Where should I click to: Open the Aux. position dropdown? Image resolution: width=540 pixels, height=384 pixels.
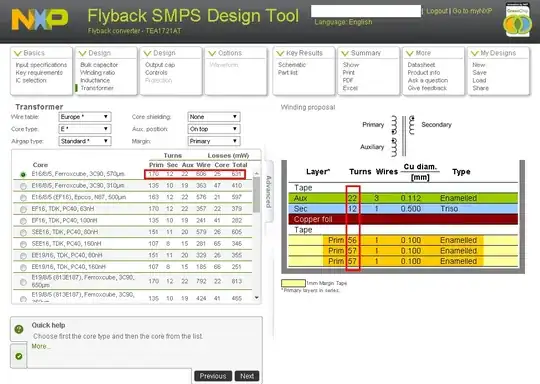214,129
